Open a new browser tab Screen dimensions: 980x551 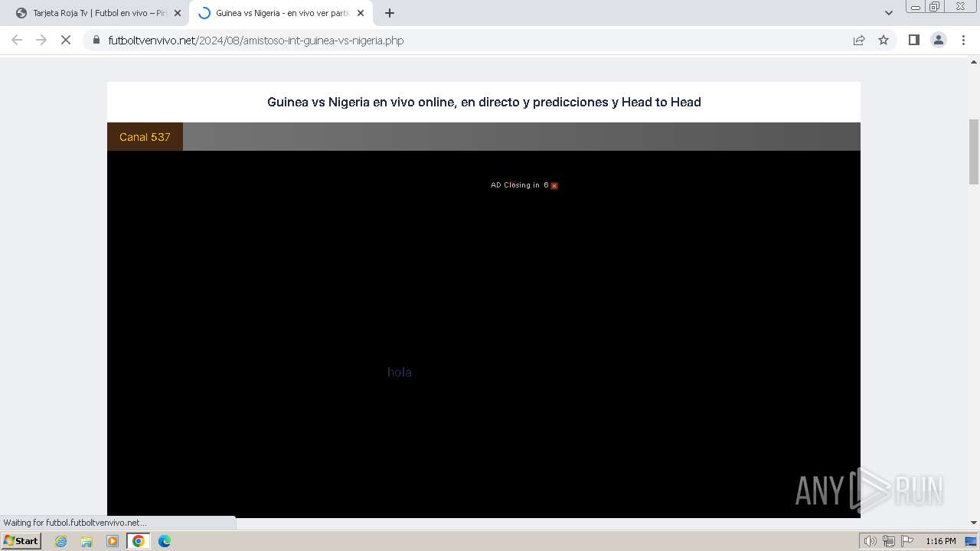[x=390, y=13]
